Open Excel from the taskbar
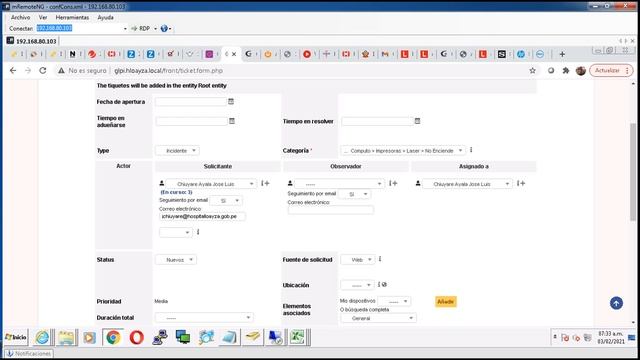 pos(297,338)
